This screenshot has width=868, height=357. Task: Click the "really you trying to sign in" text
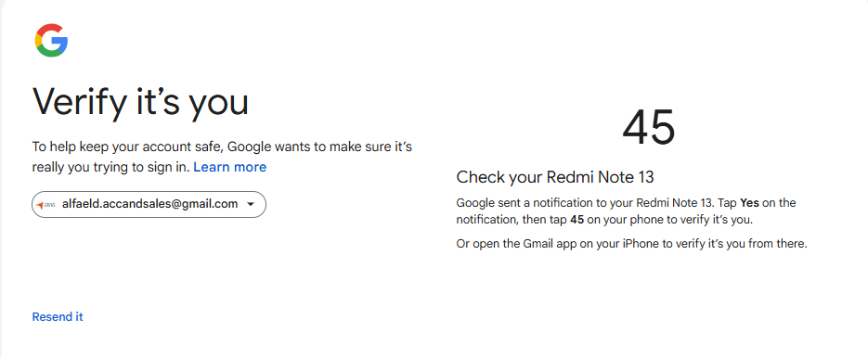110,167
